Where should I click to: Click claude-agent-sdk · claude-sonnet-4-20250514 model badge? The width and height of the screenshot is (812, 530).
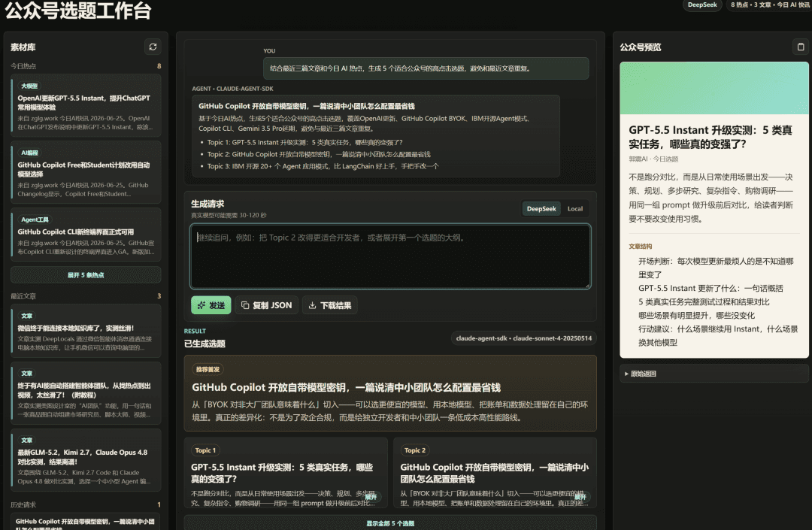(x=523, y=338)
